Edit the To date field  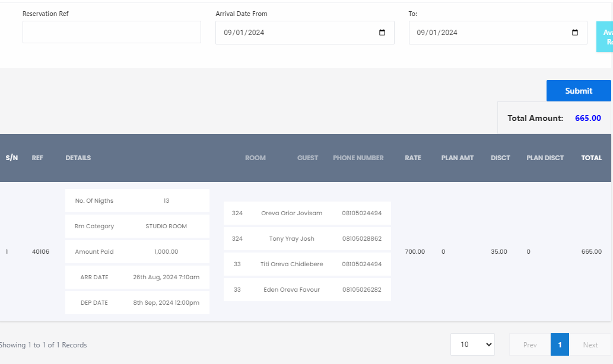coord(498,33)
